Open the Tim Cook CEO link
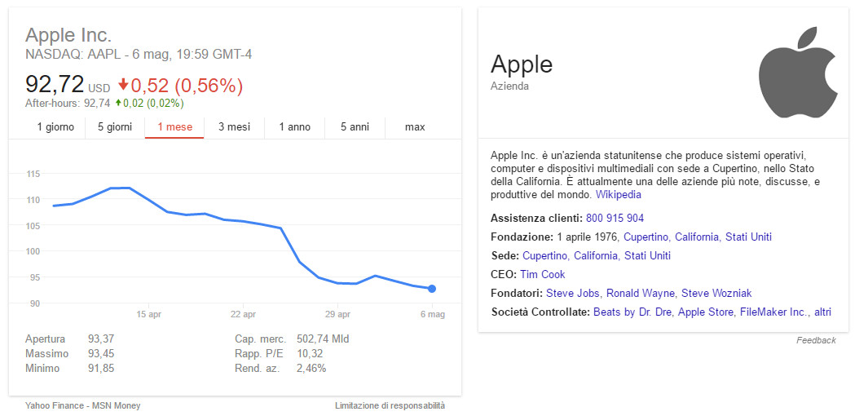868x416 pixels. tap(542, 274)
